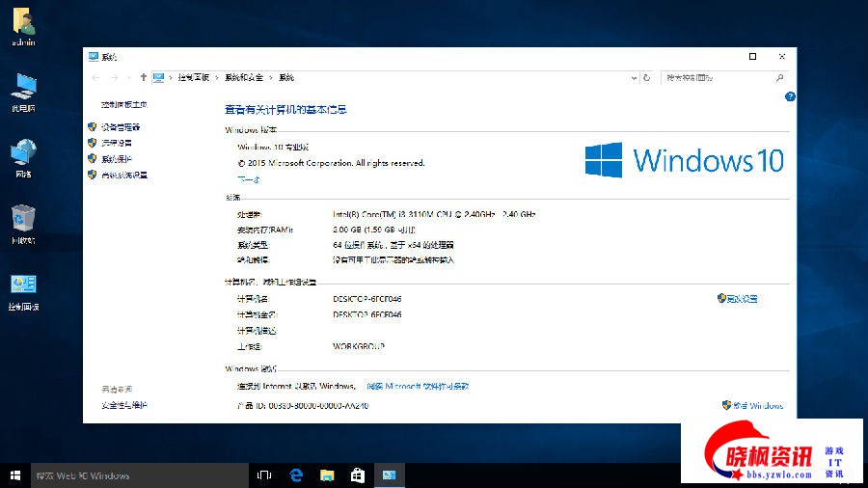Click the blue help question mark icon
The height and width of the screenshot is (488, 868).
click(790, 96)
